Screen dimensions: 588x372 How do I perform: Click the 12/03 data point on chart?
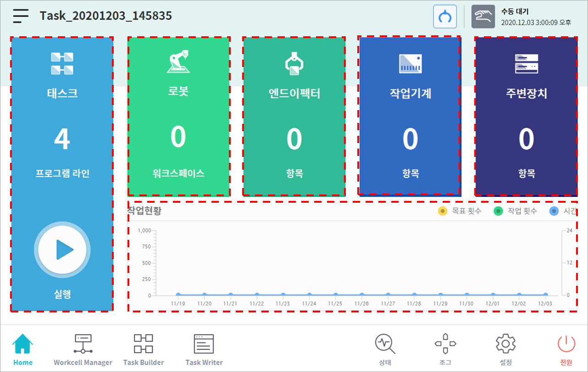545,295
